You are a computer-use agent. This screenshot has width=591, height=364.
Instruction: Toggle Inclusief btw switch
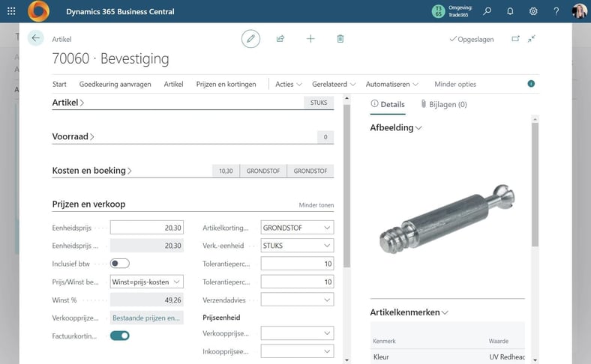click(x=120, y=264)
